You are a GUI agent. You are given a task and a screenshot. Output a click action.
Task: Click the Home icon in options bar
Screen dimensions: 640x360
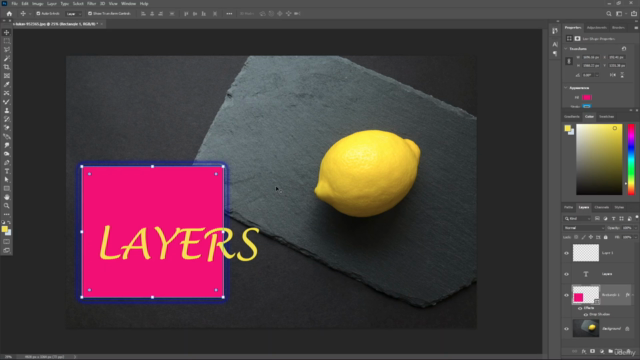9,13
